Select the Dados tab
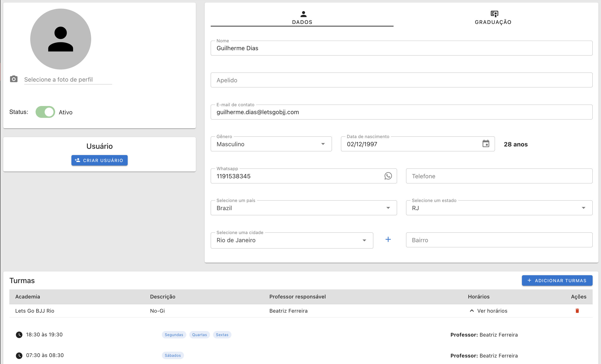 [x=302, y=18]
